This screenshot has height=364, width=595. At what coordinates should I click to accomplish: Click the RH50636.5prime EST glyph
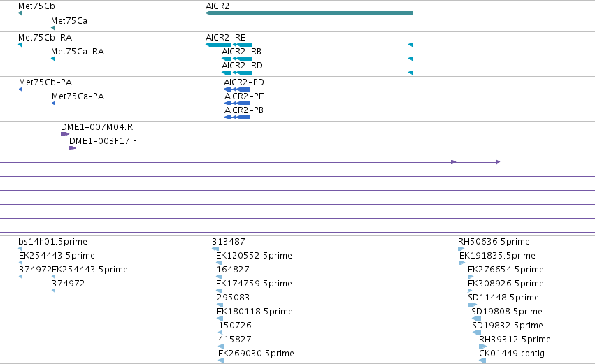pos(461,249)
